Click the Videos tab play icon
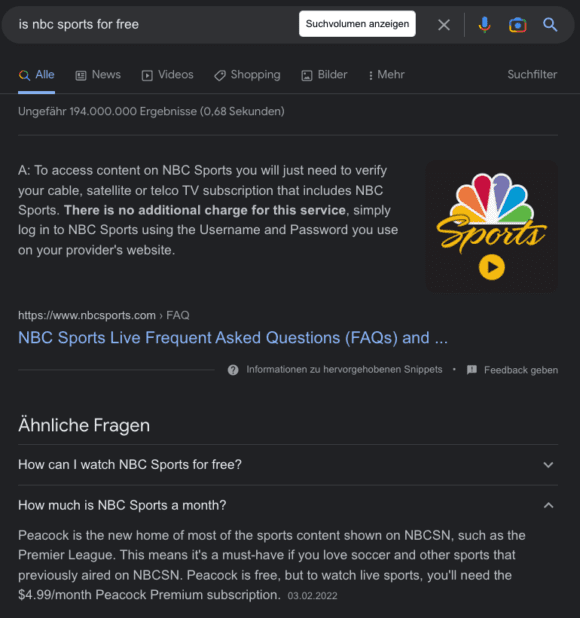This screenshot has height=618, width=580. (147, 75)
